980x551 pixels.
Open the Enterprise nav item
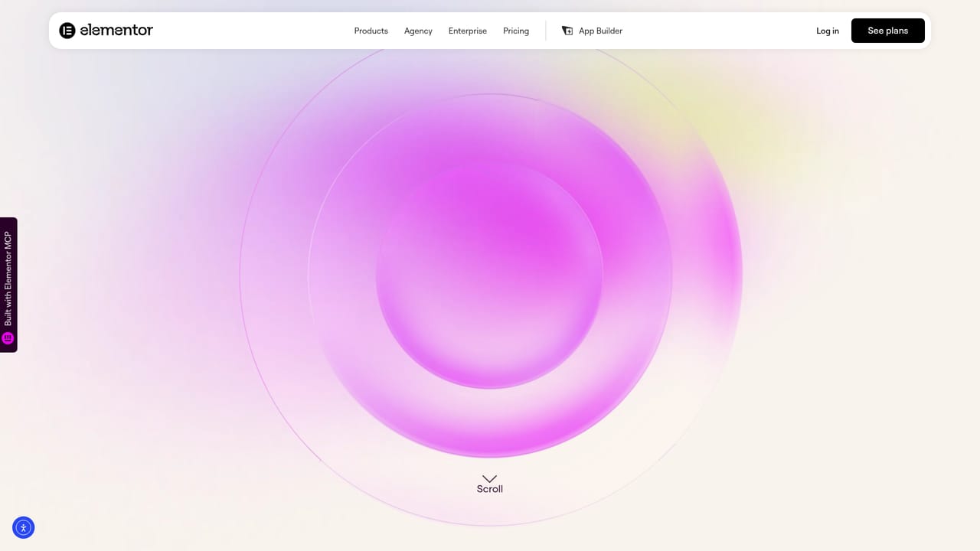pyautogui.click(x=468, y=31)
